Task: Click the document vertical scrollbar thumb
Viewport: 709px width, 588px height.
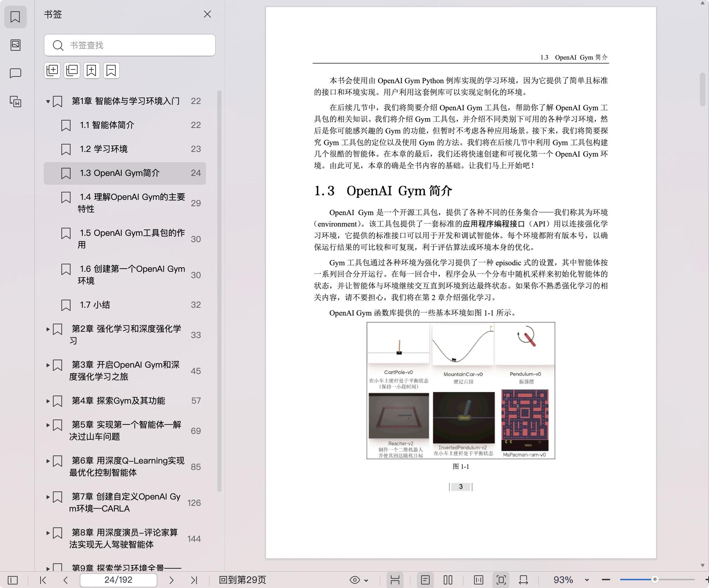Action: (x=702, y=89)
